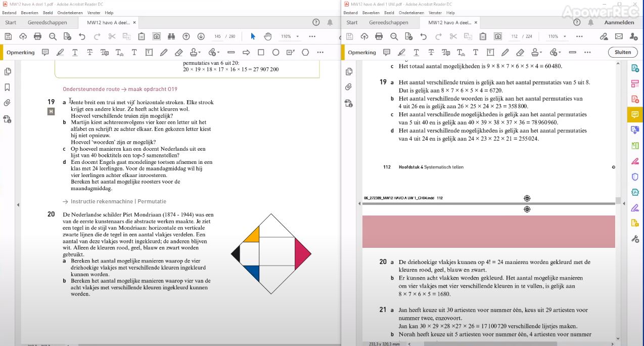Close the MW12 havo A deel tab in left window
Viewport: 644px width, 346px height.
tap(134, 22)
